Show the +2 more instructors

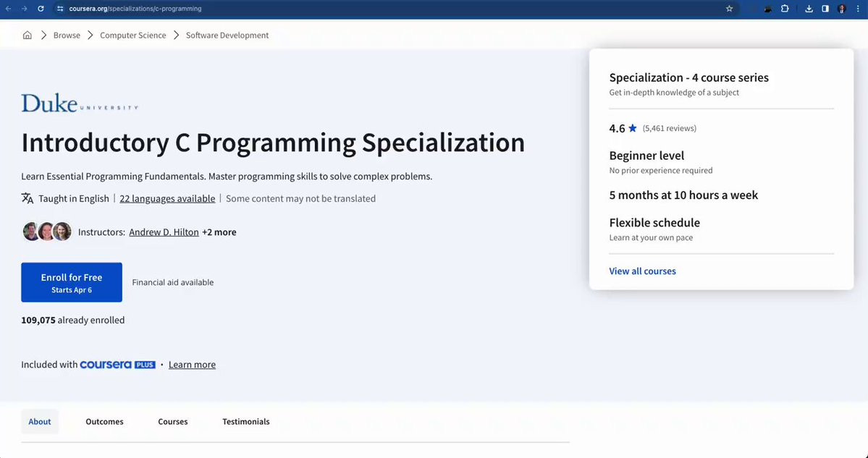coord(219,232)
